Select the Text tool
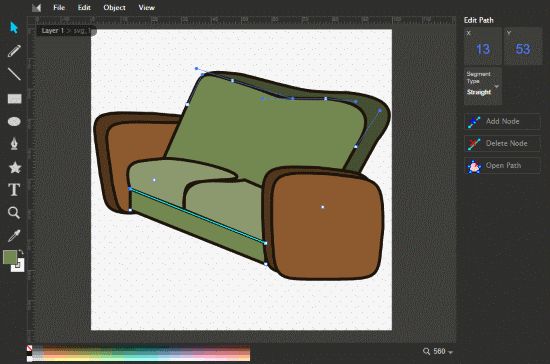The height and width of the screenshot is (364, 550). click(x=14, y=190)
